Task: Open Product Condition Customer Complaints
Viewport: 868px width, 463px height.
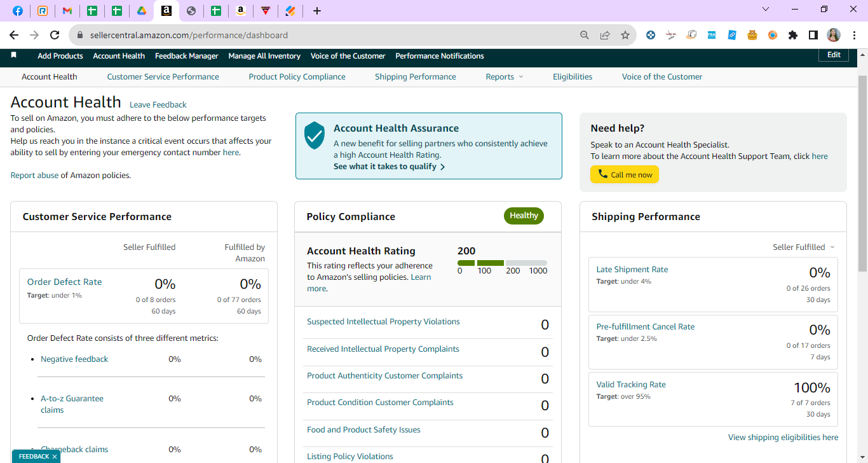Action: tap(380, 403)
